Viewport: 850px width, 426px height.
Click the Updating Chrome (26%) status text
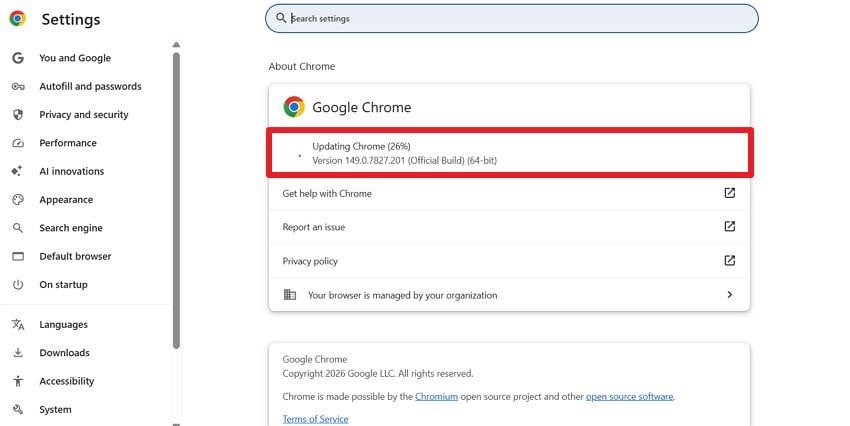(361, 146)
